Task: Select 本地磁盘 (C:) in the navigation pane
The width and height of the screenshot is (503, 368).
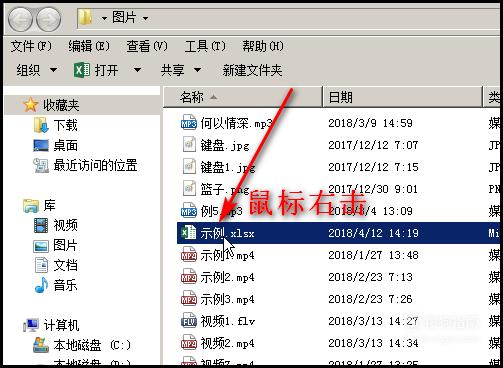Action: pos(92,345)
